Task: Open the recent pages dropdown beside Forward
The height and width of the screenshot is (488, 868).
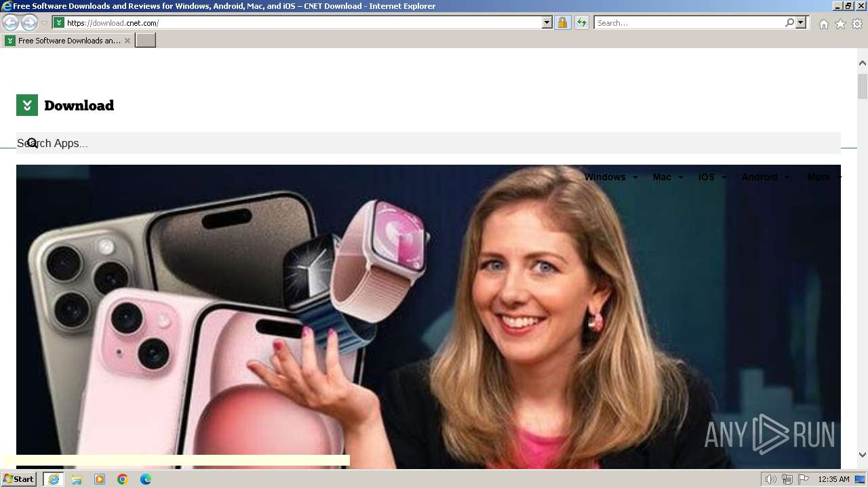Action: pyautogui.click(x=44, y=23)
